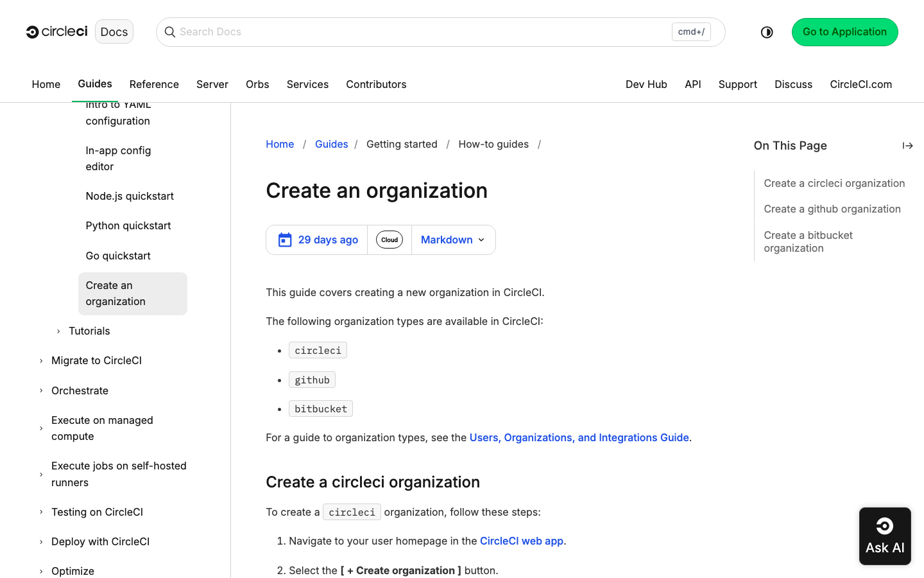This screenshot has height=578, width=924.
Task: Expand Deploy with CircleCI section
Action: click(x=41, y=541)
